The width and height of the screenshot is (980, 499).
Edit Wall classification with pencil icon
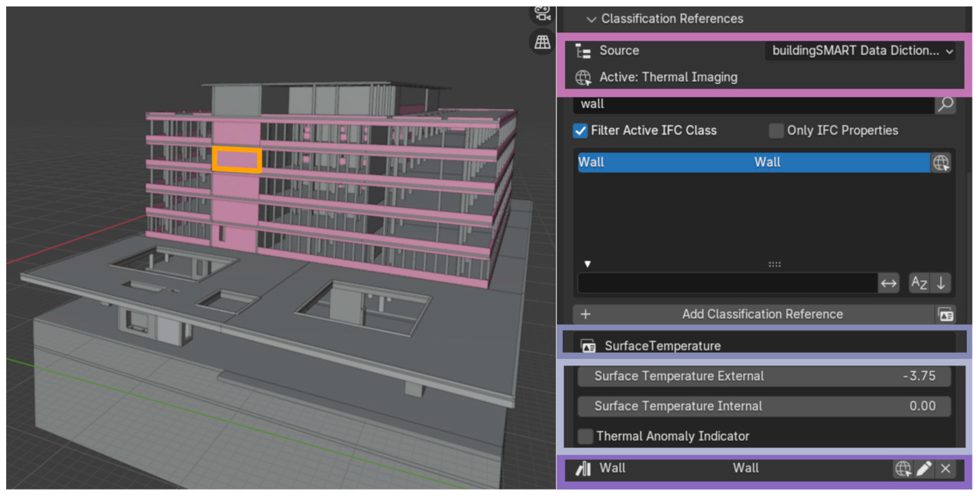point(924,469)
